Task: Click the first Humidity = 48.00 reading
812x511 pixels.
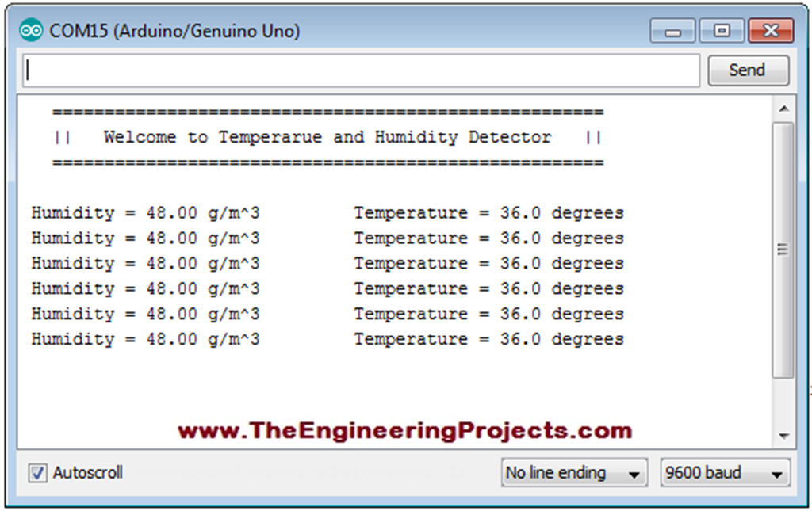Action: (x=146, y=213)
